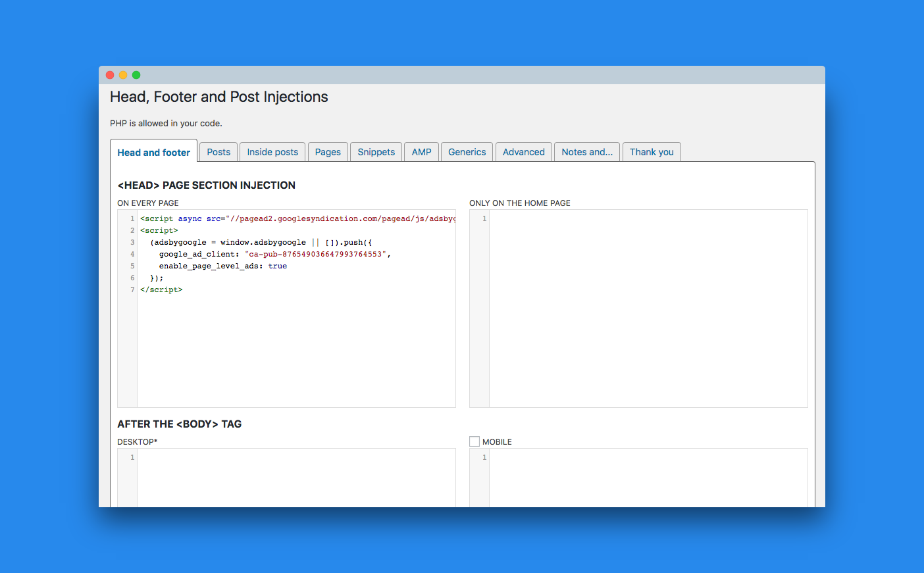This screenshot has width=924, height=573.
Task: Click the google_ad_client code line
Action: click(x=275, y=254)
